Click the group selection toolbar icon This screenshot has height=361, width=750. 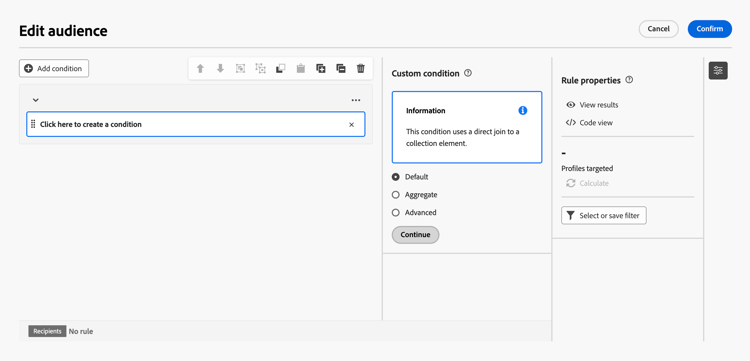click(240, 69)
